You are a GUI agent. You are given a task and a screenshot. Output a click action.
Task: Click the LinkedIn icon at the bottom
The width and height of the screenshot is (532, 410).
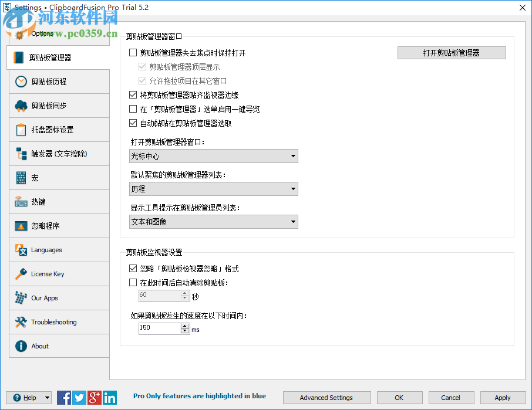point(109,397)
